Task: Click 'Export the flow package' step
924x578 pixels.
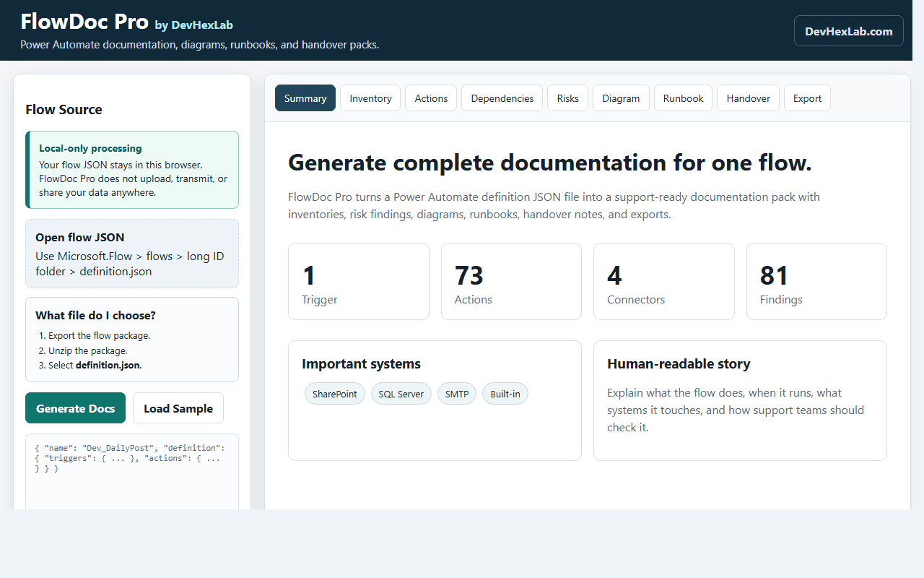Action: (x=100, y=336)
